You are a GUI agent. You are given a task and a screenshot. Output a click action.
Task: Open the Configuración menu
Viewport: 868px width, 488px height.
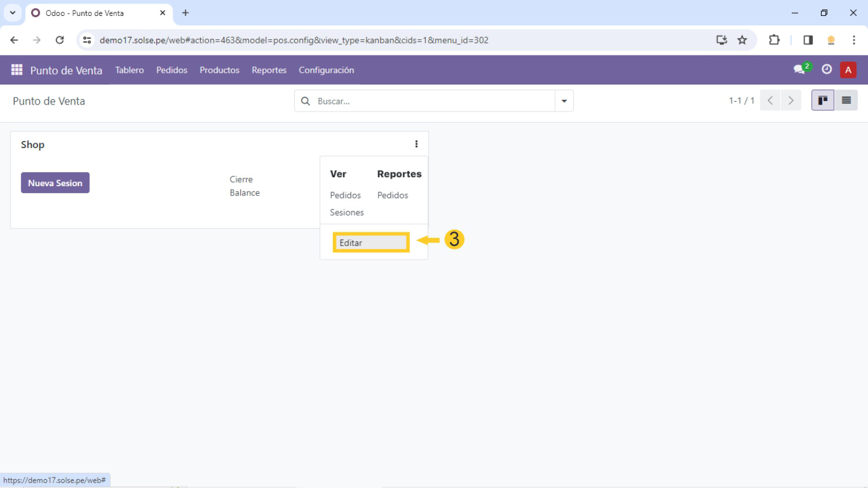tap(326, 70)
